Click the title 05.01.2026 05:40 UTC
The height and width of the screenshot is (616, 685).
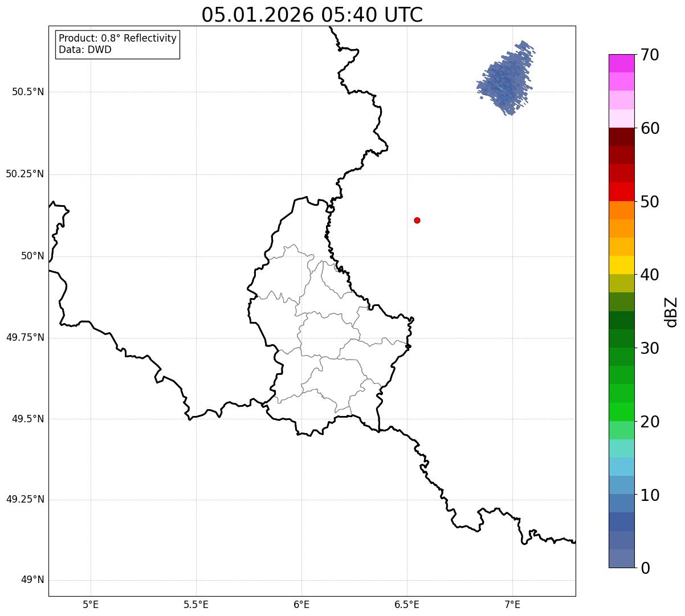click(x=312, y=15)
